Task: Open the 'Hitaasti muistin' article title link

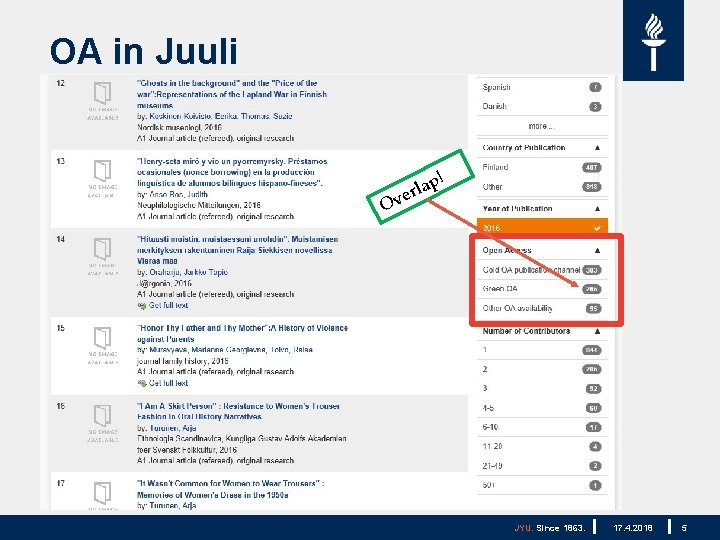Action: [x=237, y=250]
